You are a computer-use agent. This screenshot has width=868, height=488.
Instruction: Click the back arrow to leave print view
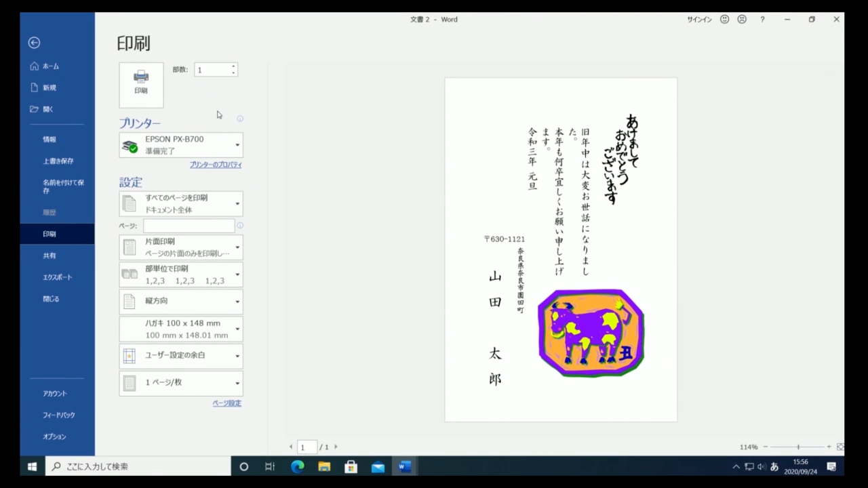click(34, 43)
